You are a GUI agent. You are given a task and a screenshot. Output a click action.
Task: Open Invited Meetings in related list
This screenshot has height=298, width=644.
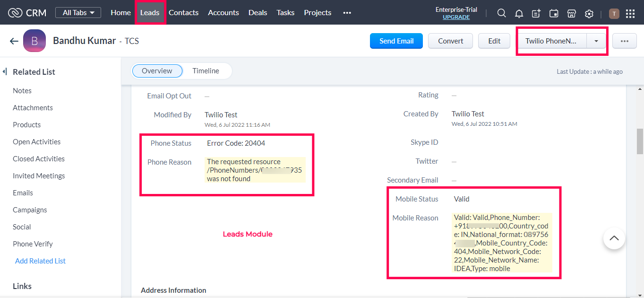pos(39,176)
